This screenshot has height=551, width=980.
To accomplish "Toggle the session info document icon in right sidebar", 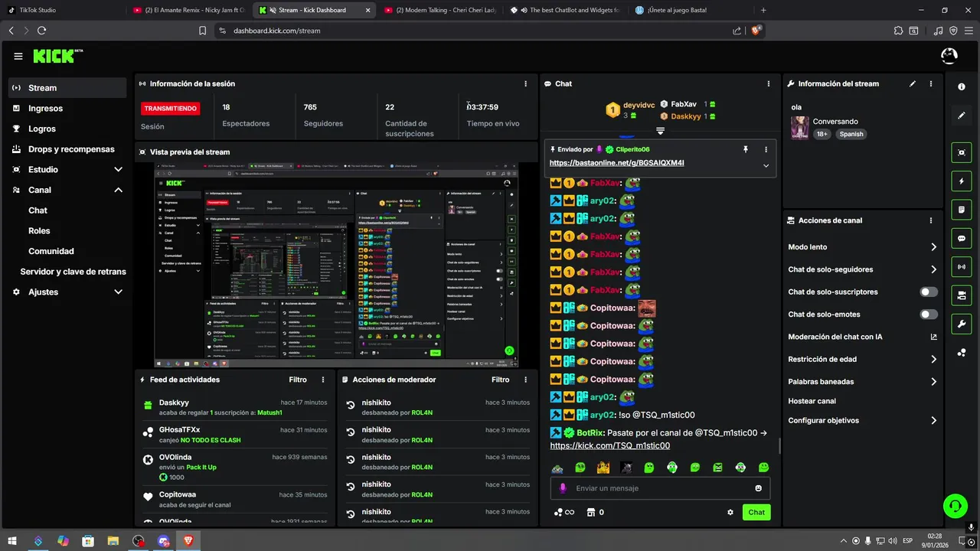I will 962,210.
